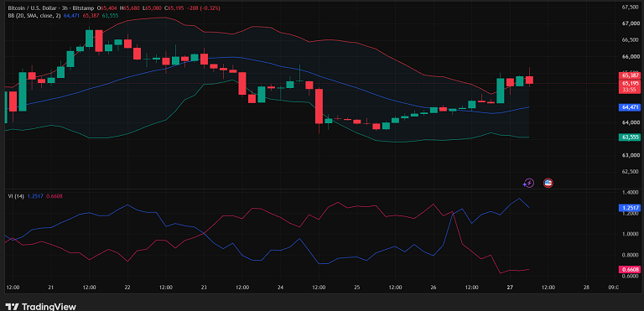
Task: Open the TradingView logo link
Action: [40, 307]
